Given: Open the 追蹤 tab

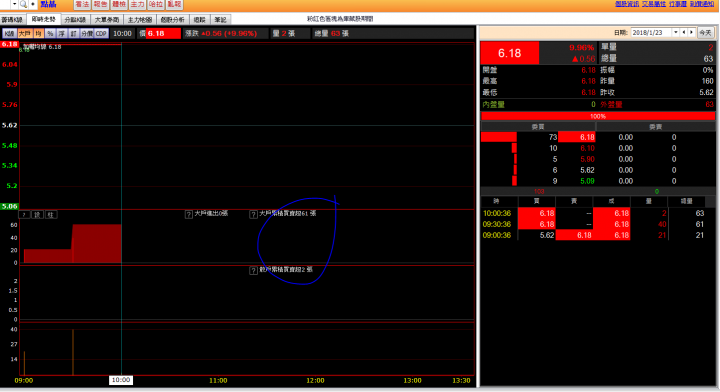Looking at the screenshot, I should [199, 20].
